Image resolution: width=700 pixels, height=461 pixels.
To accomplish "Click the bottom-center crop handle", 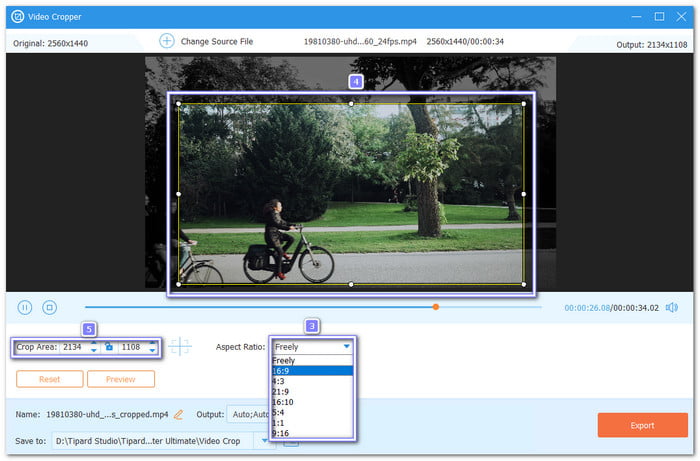I will point(351,284).
